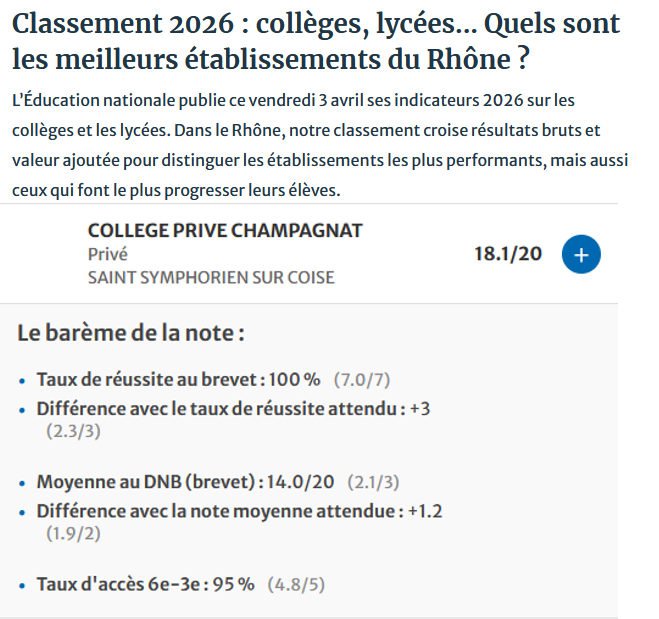Viewport: 659px width, 619px height.
Task: Click the 14.0/20 DNB average value
Action: [x=299, y=482]
